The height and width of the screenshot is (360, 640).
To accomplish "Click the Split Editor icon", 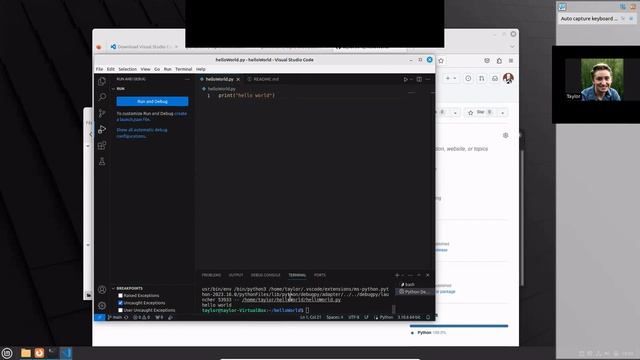I will pyautogui.click(x=419, y=79).
